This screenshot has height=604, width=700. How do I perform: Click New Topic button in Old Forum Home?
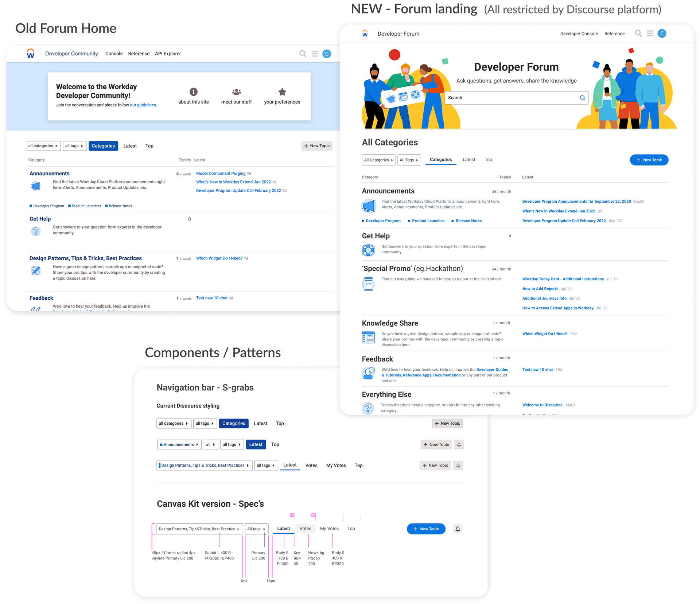[x=317, y=146]
